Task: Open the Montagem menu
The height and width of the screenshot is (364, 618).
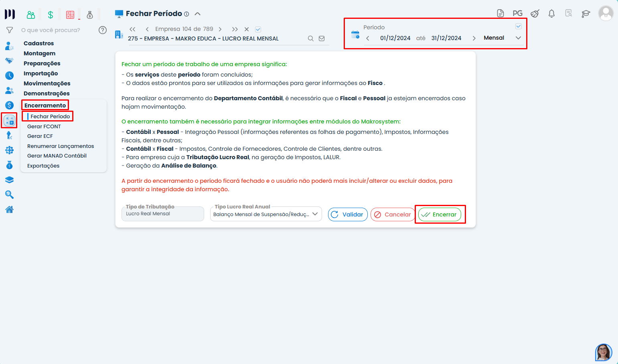Action: click(39, 53)
